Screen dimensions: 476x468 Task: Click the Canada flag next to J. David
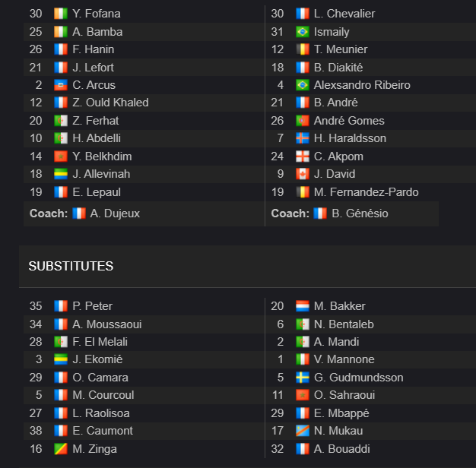[303, 174]
